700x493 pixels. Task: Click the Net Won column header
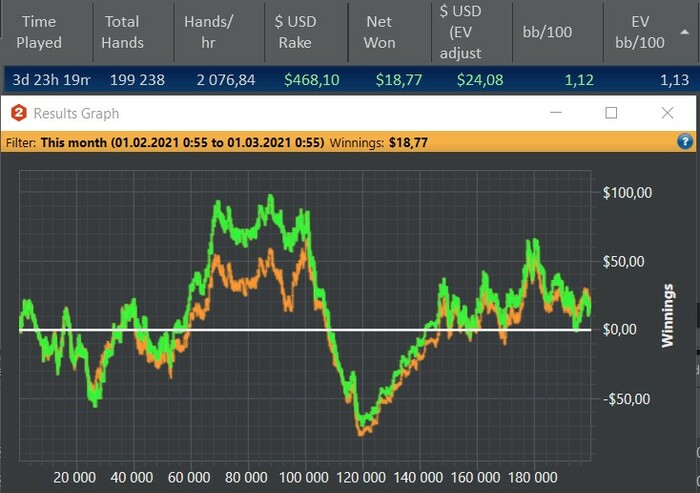tap(379, 32)
